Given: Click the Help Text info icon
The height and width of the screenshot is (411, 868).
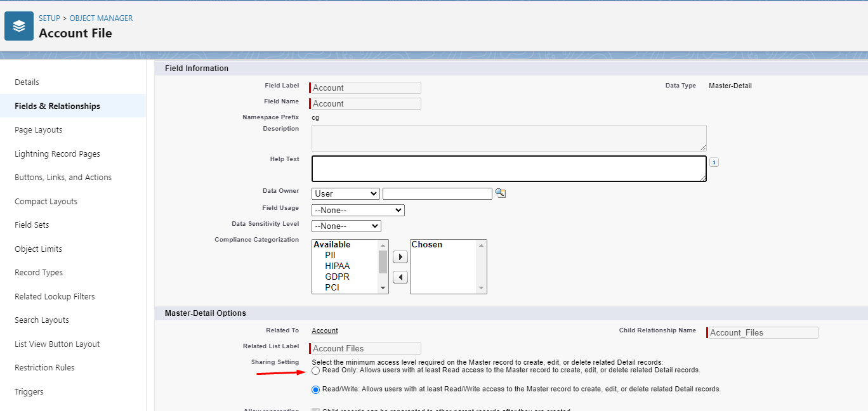Looking at the screenshot, I should pyautogui.click(x=714, y=162).
